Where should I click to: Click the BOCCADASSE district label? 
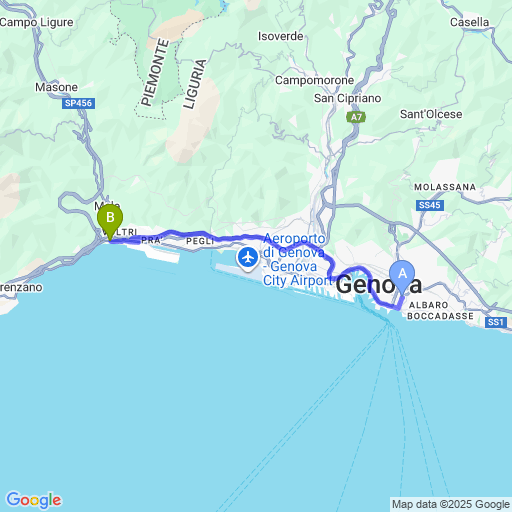(x=440, y=316)
